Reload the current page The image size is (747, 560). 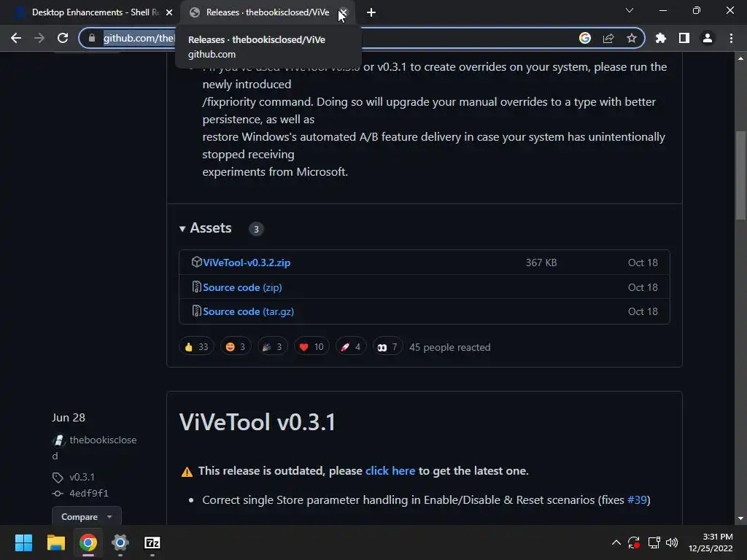pos(63,38)
